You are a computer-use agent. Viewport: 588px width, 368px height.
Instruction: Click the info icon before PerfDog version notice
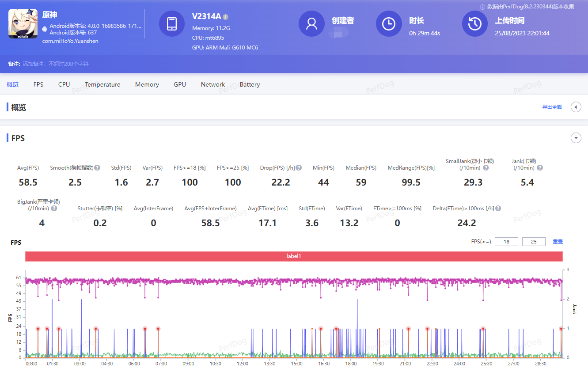482,7
